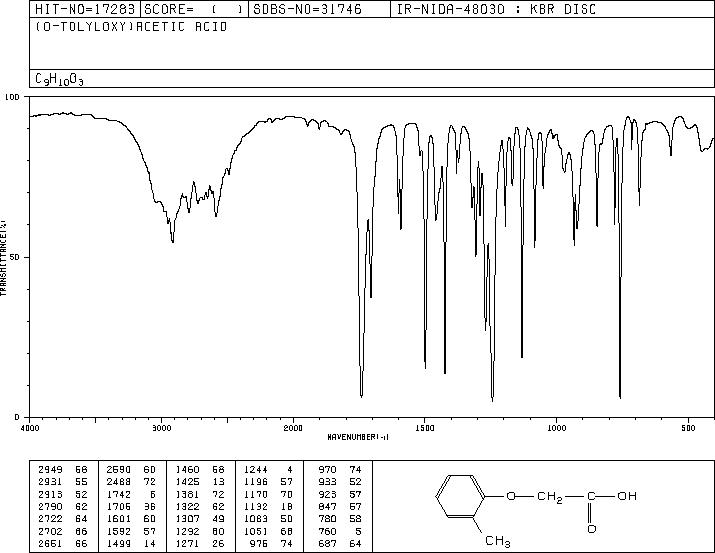Click the SCORE field in header
The image size is (715, 553).
point(194,9)
